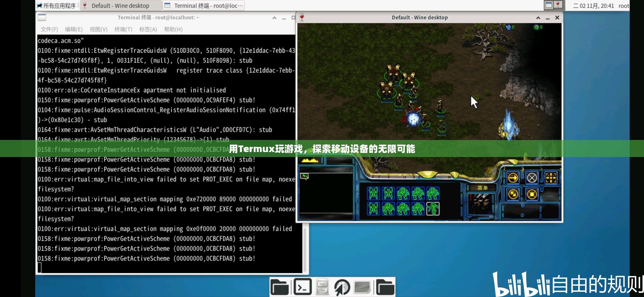Click the 'register trace class' terminal line
The height and width of the screenshot is (297, 644).
coord(166,70)
